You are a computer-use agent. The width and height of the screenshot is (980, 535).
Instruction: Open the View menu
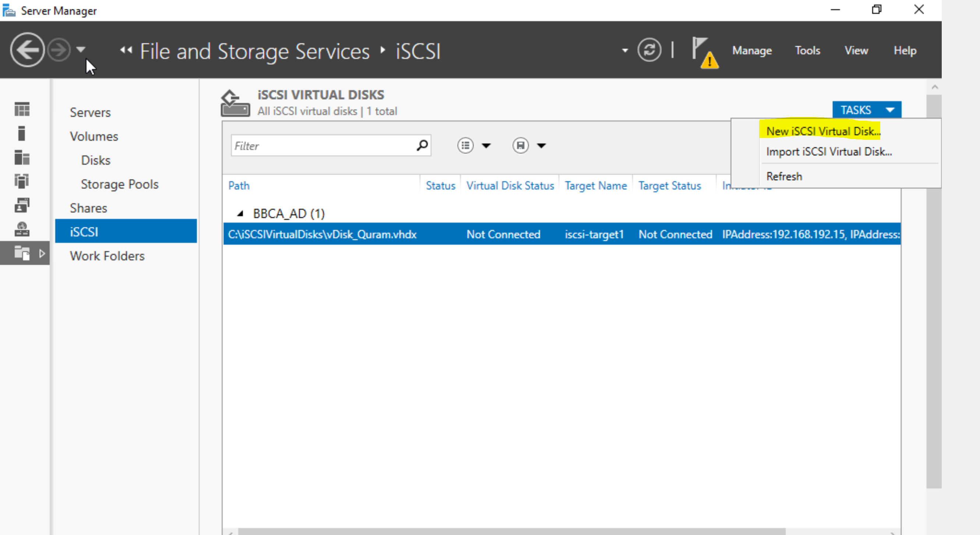[x=856, y=51]
